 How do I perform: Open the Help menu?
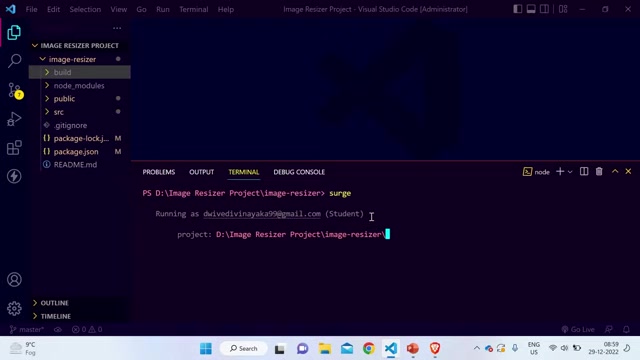pyautogui.click(x=226, y=9)
